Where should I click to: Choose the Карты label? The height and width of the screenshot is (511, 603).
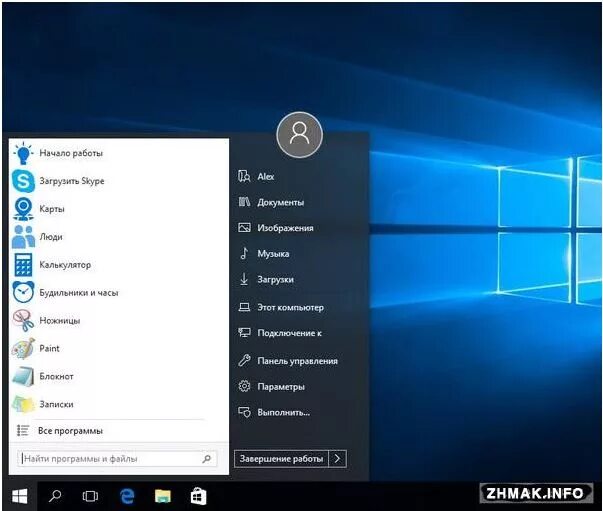52,209
